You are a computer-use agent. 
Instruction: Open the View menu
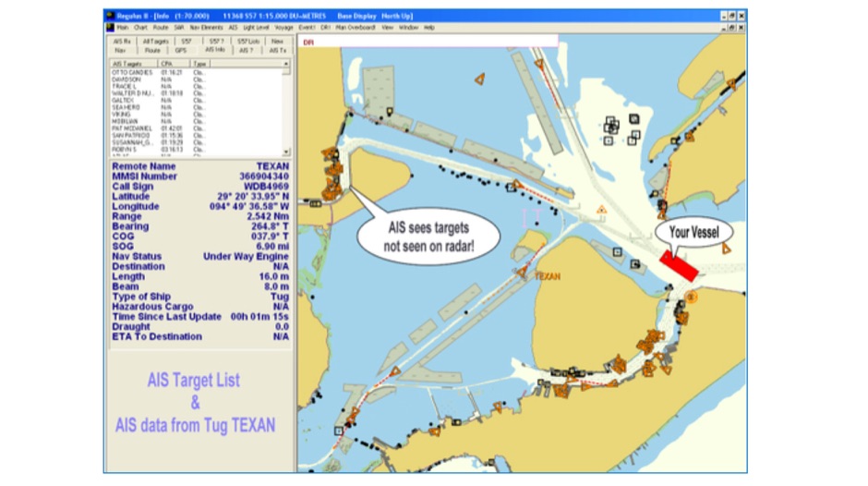point(388,27)
